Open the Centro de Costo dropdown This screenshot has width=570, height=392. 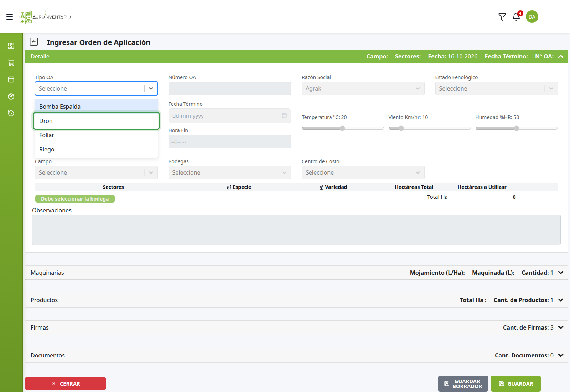(363, 172)
